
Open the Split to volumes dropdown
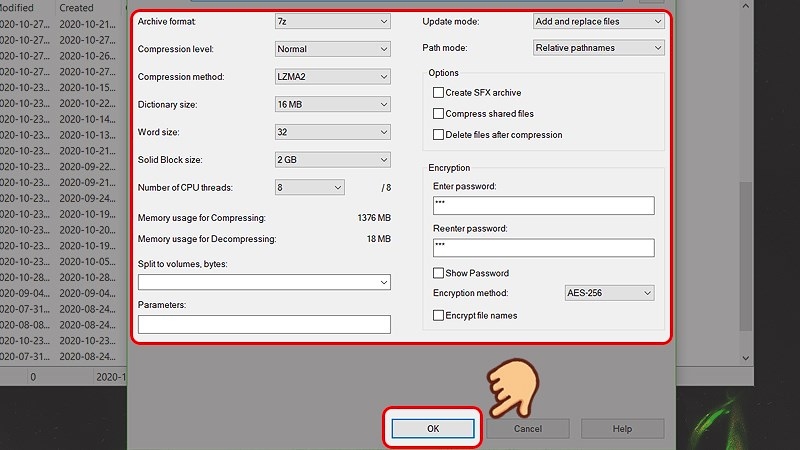[264, 282]
